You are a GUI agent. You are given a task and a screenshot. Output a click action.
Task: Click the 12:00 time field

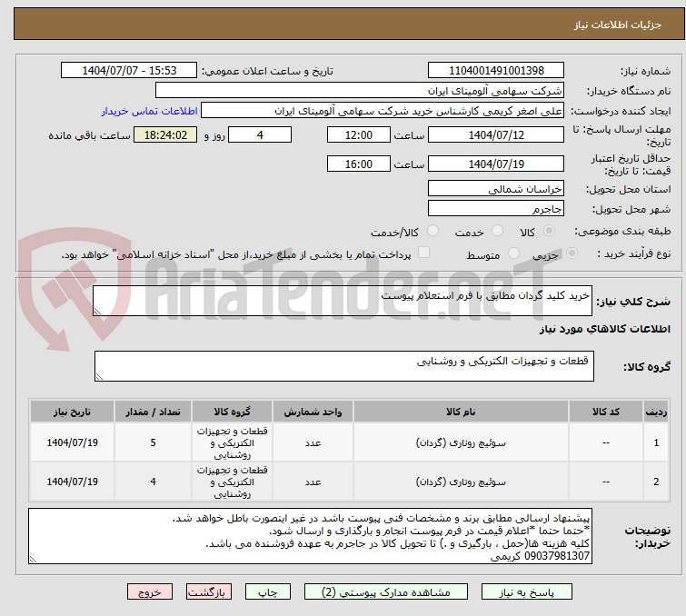point(358,134)
